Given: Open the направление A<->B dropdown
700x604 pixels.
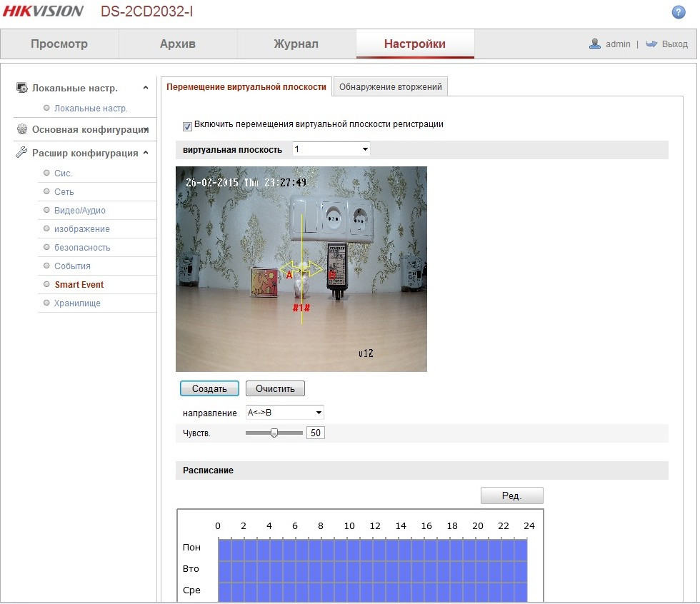Looking at the screenshot, I should (284, 413).
